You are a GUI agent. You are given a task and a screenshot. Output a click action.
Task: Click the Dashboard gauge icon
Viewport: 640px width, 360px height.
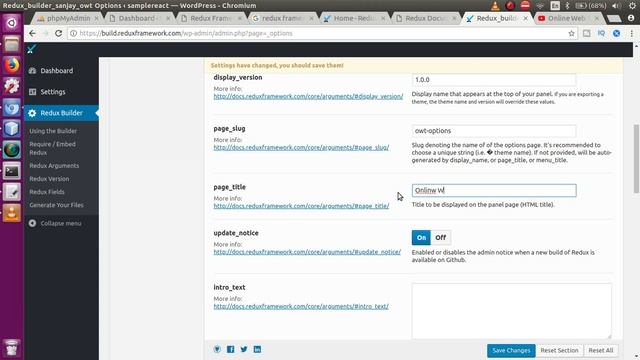(x=33, y=71)
